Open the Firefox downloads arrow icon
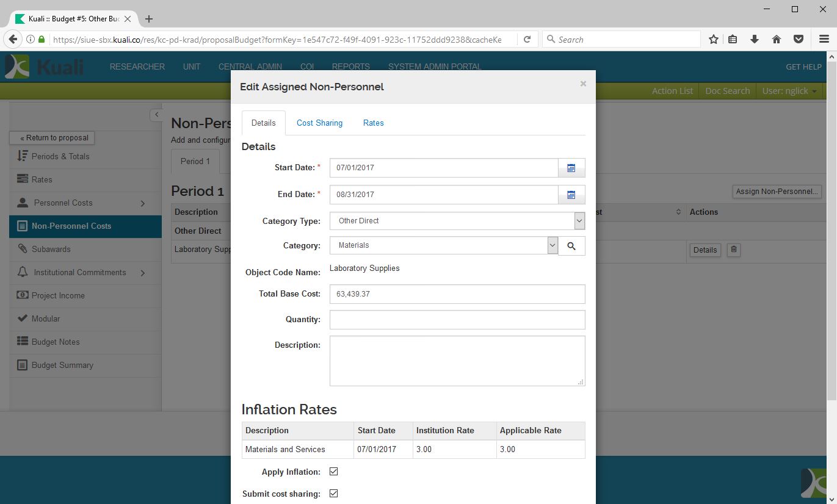Image resolution: width=837 pixels, height=504 pixels. tap(755, 39)
